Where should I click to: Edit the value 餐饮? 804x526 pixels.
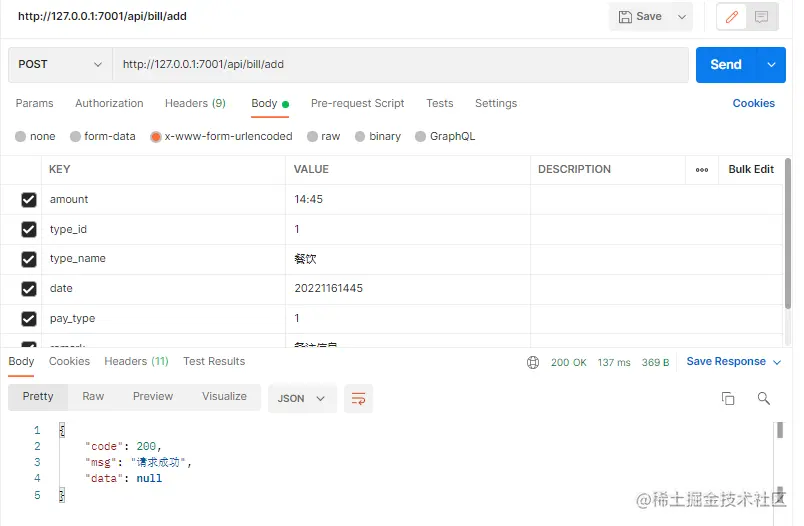click(x=408, y=259)
